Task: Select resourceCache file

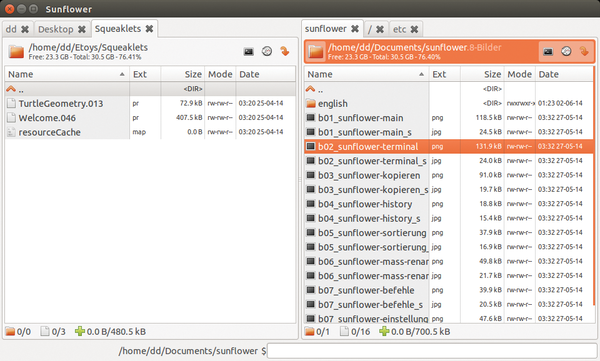Action: [150, 132]
